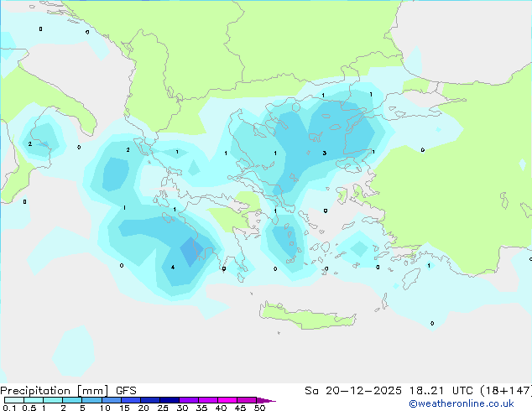Click the '35' legend scale label
Viewport: 532px width, 411px height.
(x=201, y=408)
